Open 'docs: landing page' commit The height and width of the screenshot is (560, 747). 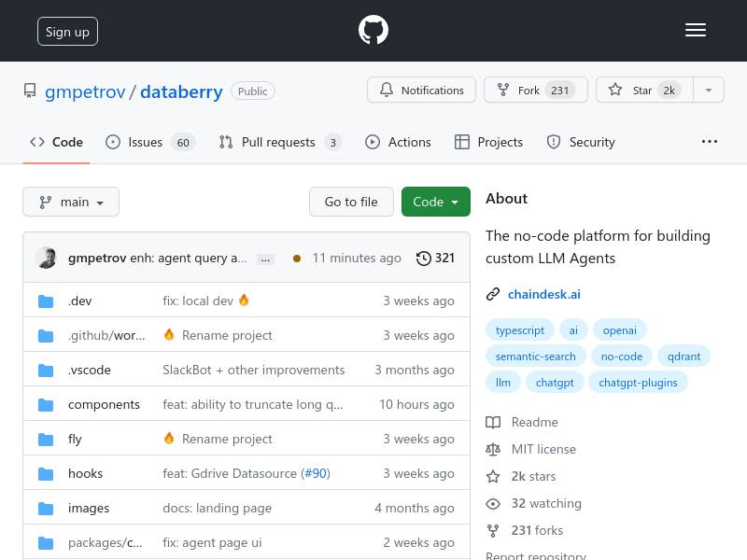(x=217, y=508)
